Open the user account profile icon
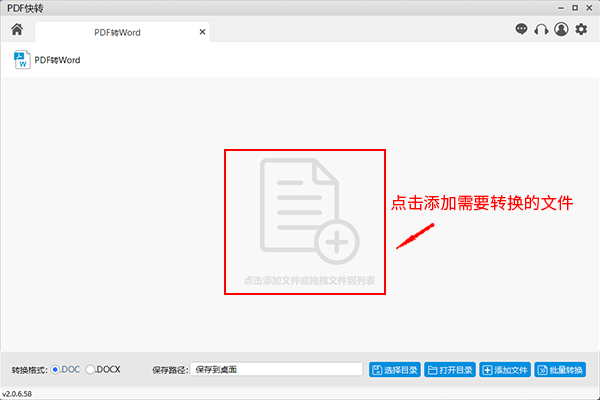The height and width of the screenshot is (400, 601). coord(561,29)
